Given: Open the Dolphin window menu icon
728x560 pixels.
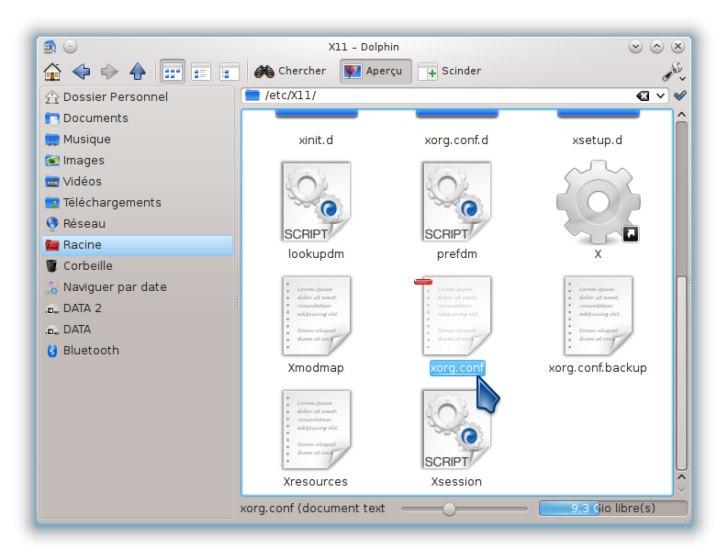Looking at the screenshot, I should (50, 47).
